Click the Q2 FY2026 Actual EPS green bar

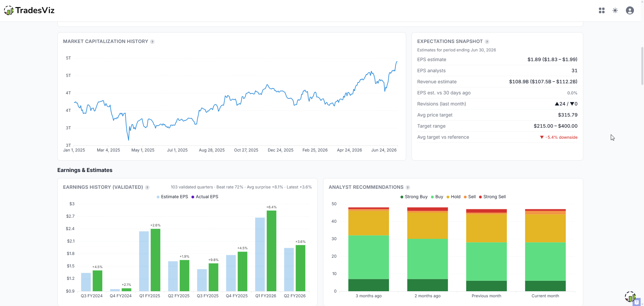(301, 268)
